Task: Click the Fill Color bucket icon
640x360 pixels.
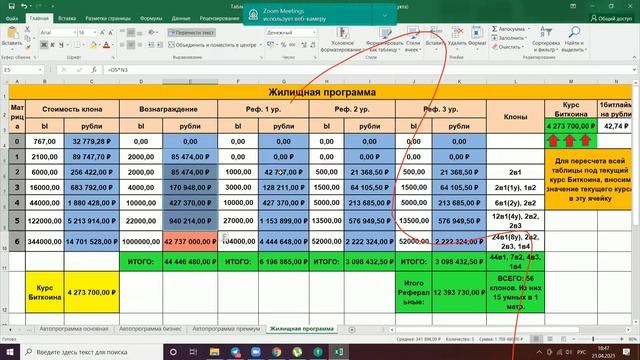Action: click(93, 45)
